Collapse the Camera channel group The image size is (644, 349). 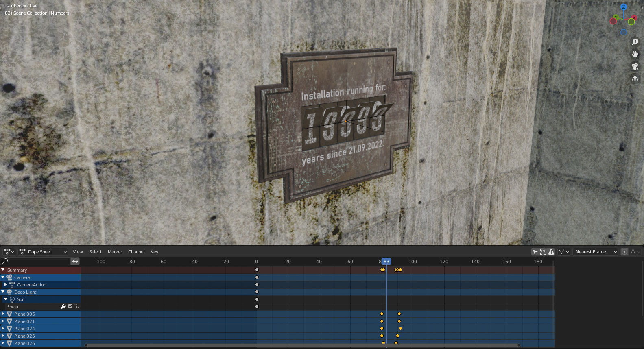pyautogui.click(x=3, y=277)
